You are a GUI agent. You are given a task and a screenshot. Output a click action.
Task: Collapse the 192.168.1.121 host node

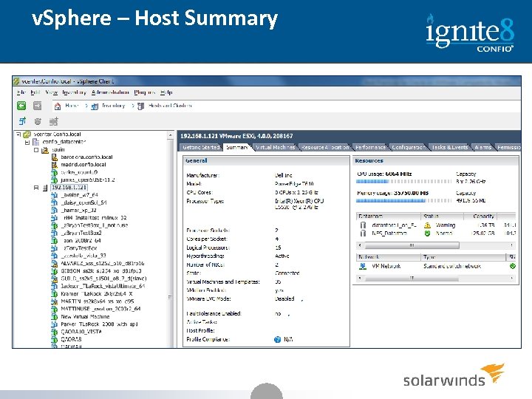[36, 187]
